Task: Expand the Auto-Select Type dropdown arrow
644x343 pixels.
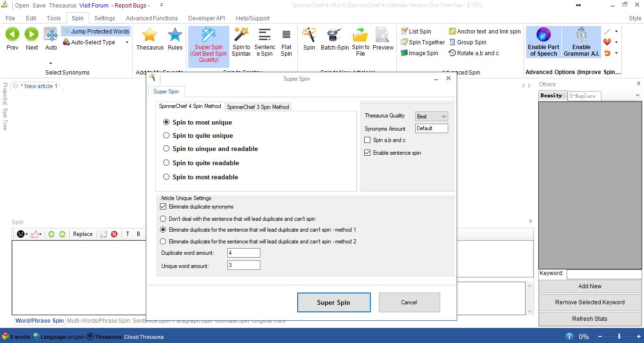Action: click(127, 42)
